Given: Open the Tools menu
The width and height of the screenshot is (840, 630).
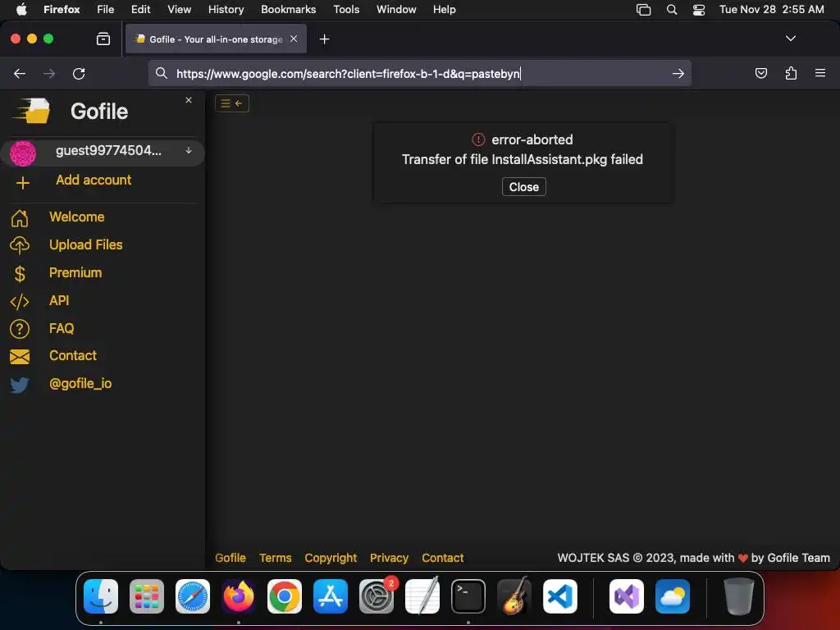Looking at the screenshot, I should tap(346, 10).
